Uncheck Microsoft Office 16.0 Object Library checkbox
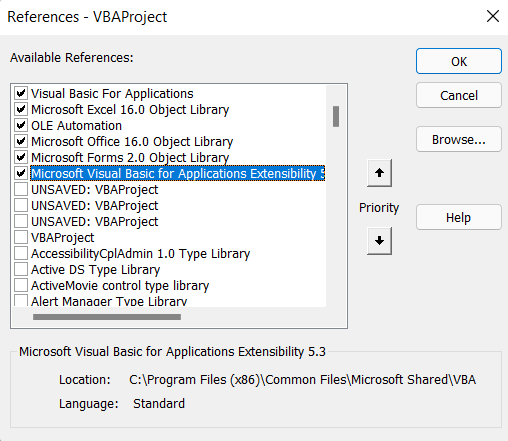Viewport: 508px width, 441px height. pos(21,141)
